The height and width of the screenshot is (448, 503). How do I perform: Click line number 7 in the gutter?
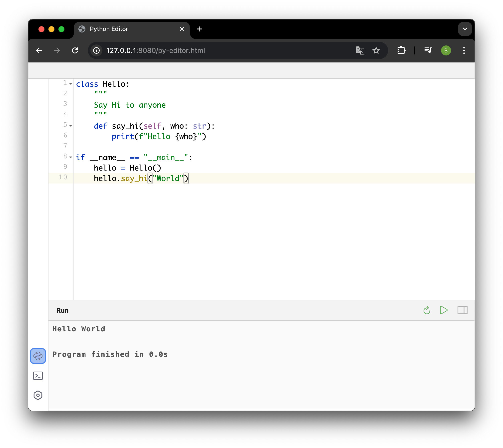pyautogui.click(x=65, y=146)
